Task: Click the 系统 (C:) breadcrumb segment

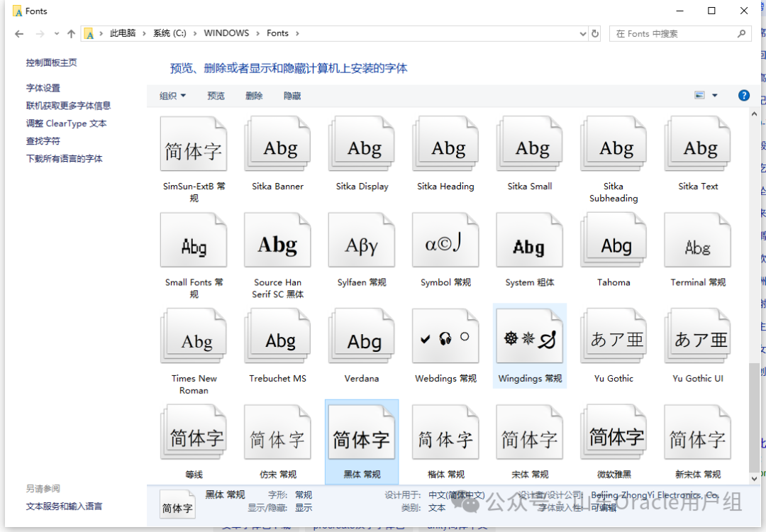Action: click(170, 33)
